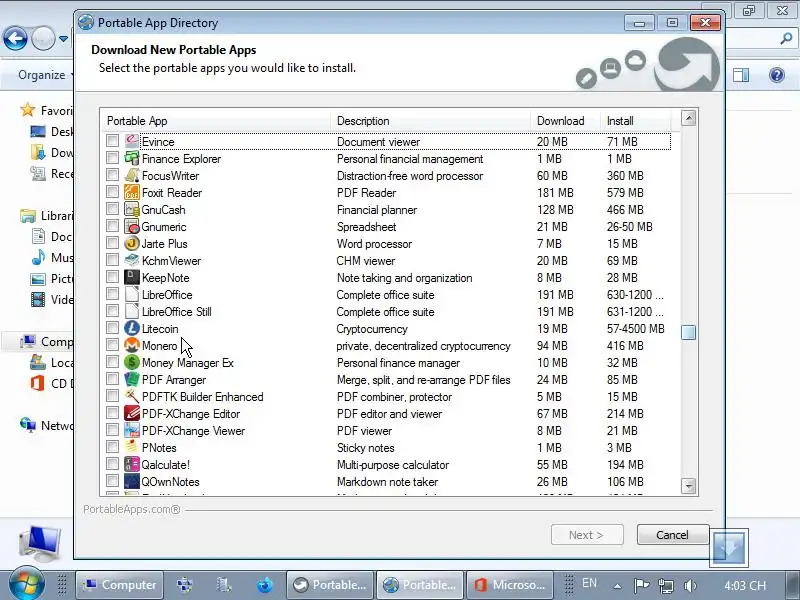
Task: Check the PDF Arranger checkbox
Action: click(x=112, y=379)
